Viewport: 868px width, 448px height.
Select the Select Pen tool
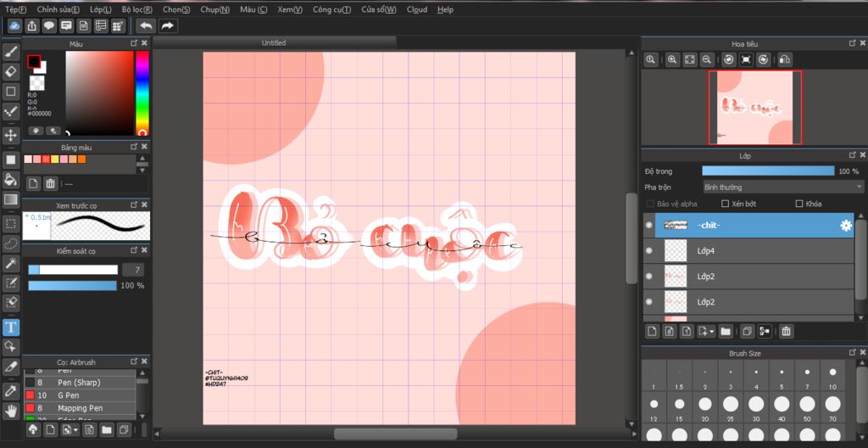(x=11, y=283)
